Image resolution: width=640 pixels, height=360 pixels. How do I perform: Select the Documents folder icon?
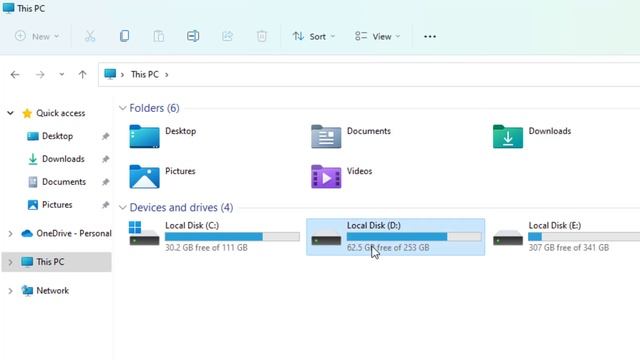(x=326, y=137)
